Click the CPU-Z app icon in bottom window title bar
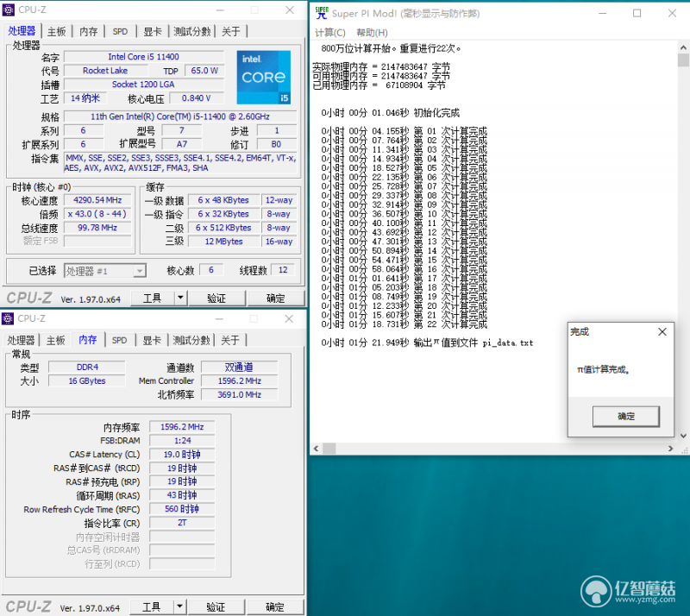This screenshot has width=690, height=616. (8, 318)
